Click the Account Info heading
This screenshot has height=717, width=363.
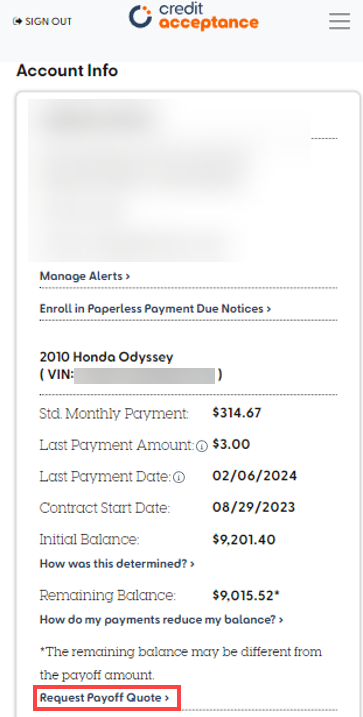tap(67, 71)
